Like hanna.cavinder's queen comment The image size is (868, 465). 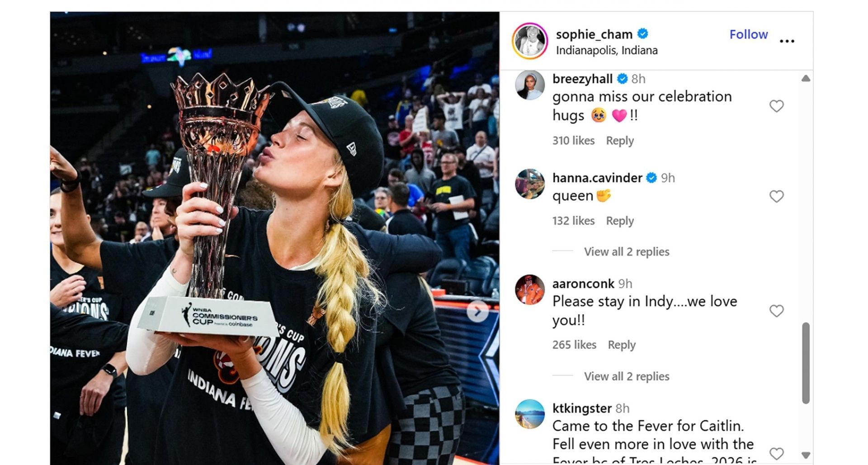776,196
